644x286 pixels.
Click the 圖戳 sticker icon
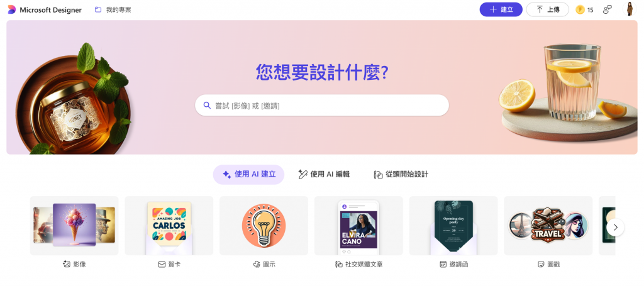pos(541,265)
